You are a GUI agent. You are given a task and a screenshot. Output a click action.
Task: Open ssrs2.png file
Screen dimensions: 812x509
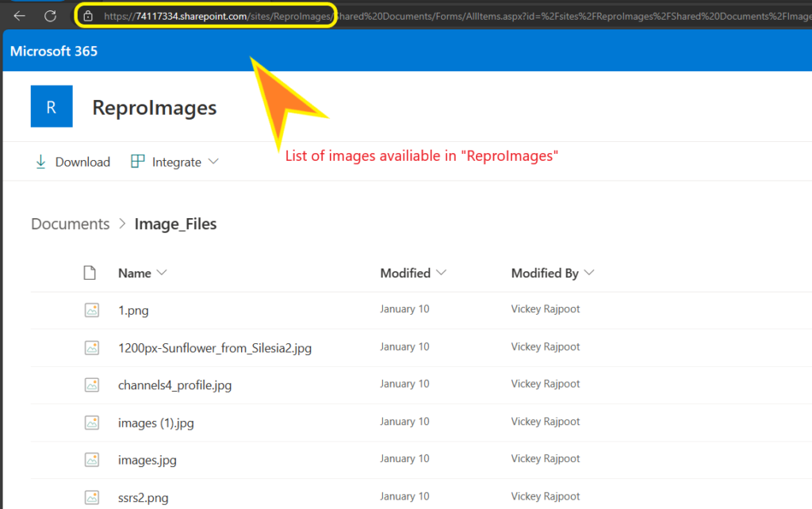[x=143, y=498]
